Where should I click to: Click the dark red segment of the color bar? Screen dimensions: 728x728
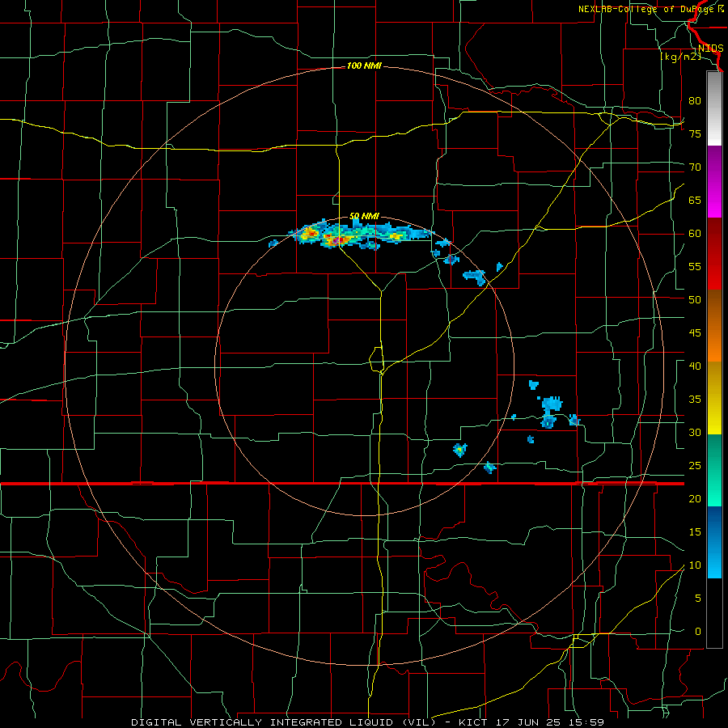(x=714, y=253)
